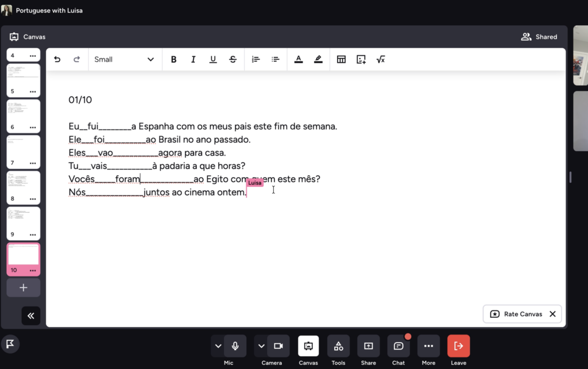
Task: Click the word Egito in fifth sentence
Action: (x=217, y=179)
